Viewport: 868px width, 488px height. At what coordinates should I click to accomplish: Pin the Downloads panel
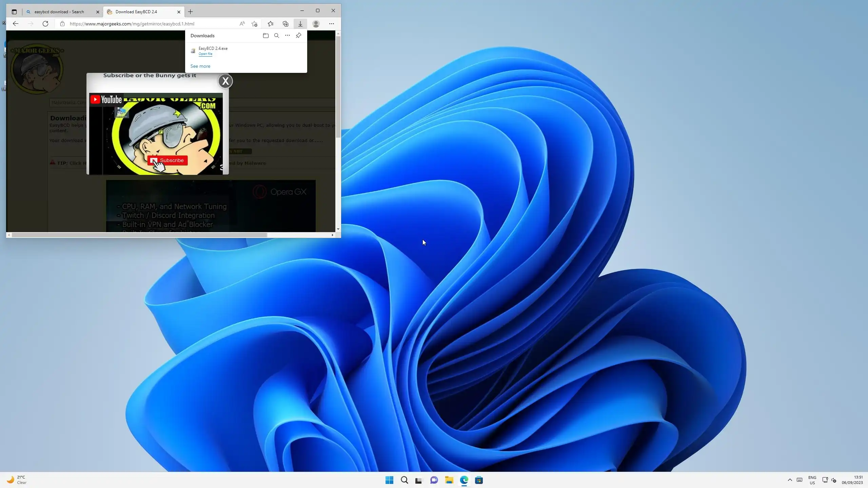click(298, 36)
